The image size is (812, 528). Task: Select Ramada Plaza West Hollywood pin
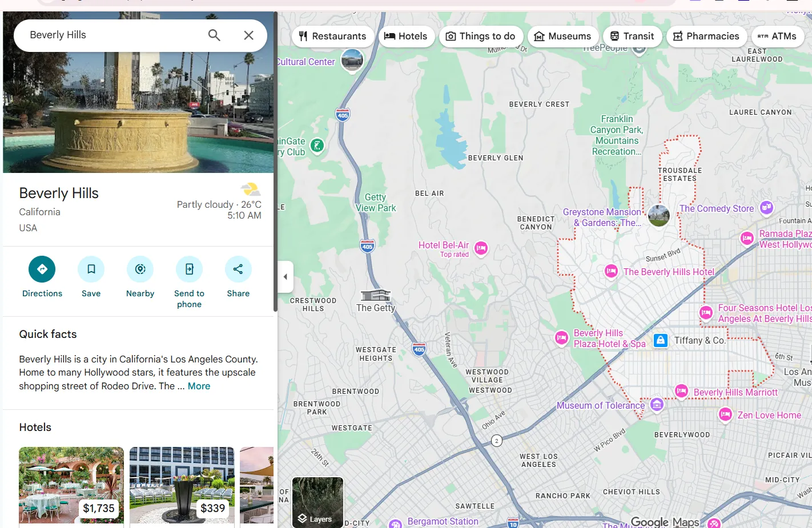coord(747,238)
